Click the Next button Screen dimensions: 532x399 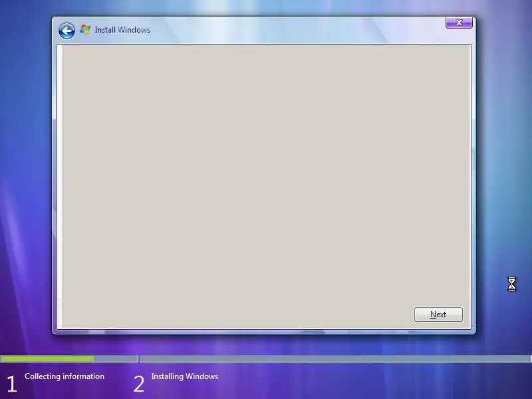click(438, 315)
